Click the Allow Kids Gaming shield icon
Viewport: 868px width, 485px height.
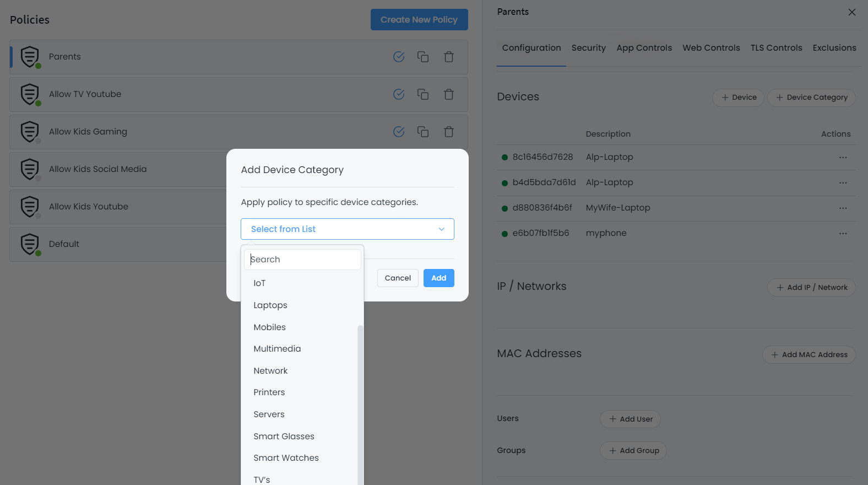pos(30,132)
